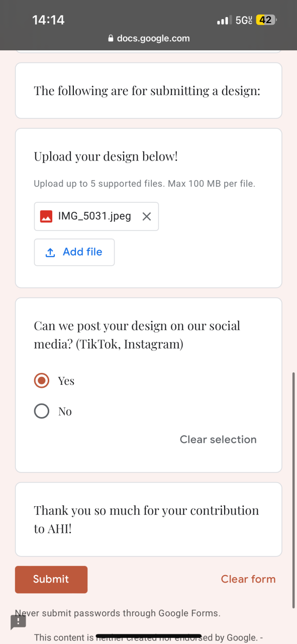Click the upload arrow icon
The image size is (297, 644).
[50, 253]
